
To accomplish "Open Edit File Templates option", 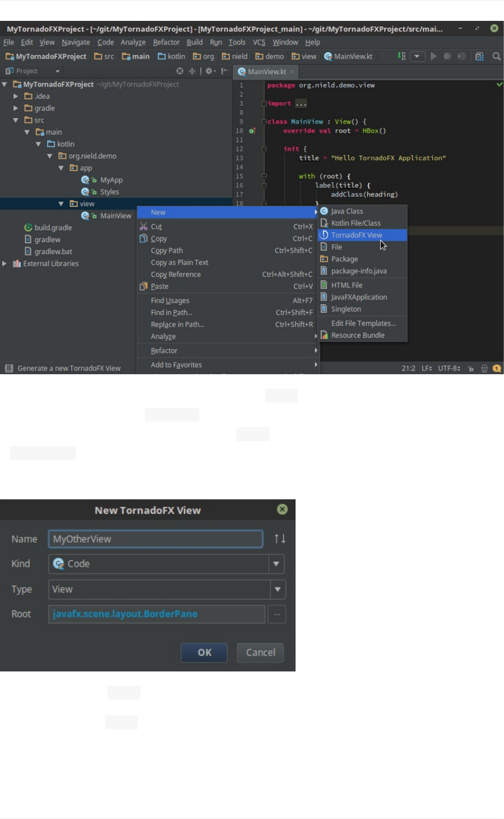I will (x=362, y=323).
